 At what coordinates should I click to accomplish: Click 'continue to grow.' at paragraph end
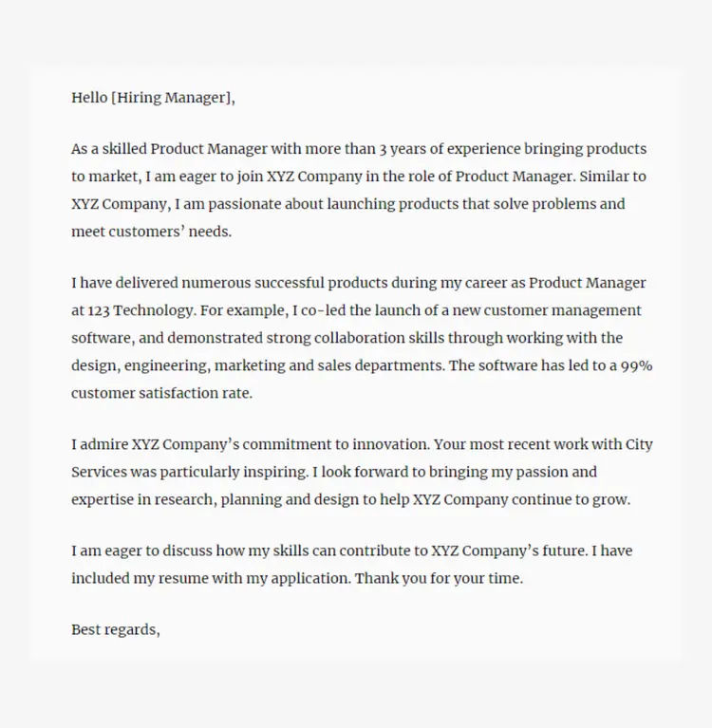tap(571, 500)
